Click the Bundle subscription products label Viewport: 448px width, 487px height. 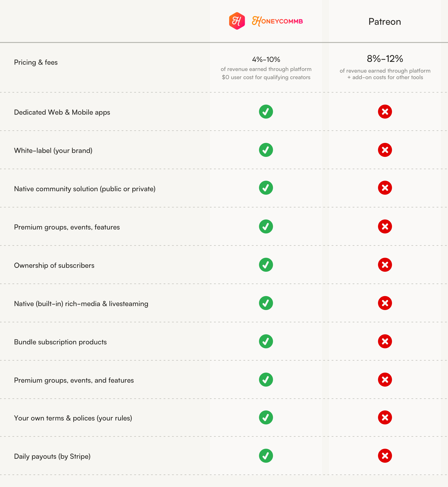[x=60, y=342]
